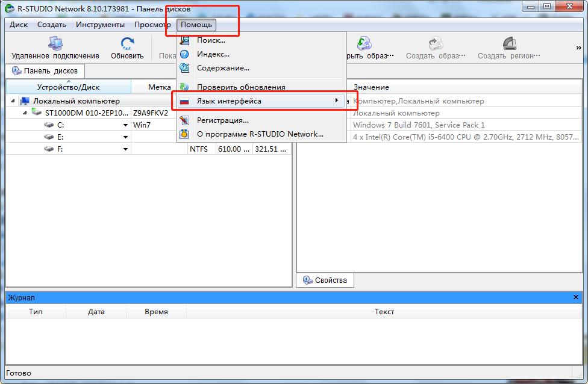Close the Журнал log panel
The height and width of the screenshot is (384, 588).
pyautogui.click(x=576, y=297)
